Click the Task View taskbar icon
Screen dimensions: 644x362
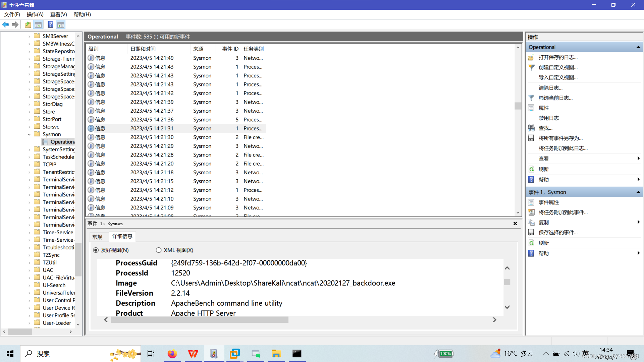pos(151,354)
